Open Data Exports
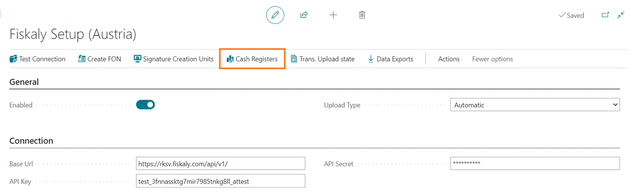644x194 pixels. click(x=391, y=59)
